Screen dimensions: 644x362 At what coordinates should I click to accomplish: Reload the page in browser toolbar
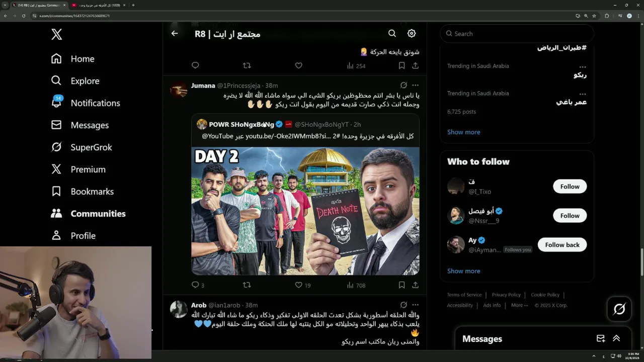23,16
